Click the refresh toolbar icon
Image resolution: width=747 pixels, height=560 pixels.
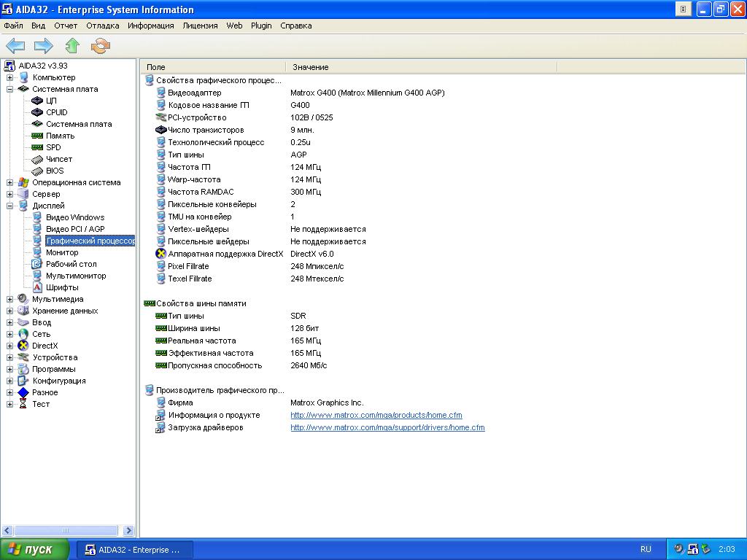pyautogui.click(x=100, y=46)
